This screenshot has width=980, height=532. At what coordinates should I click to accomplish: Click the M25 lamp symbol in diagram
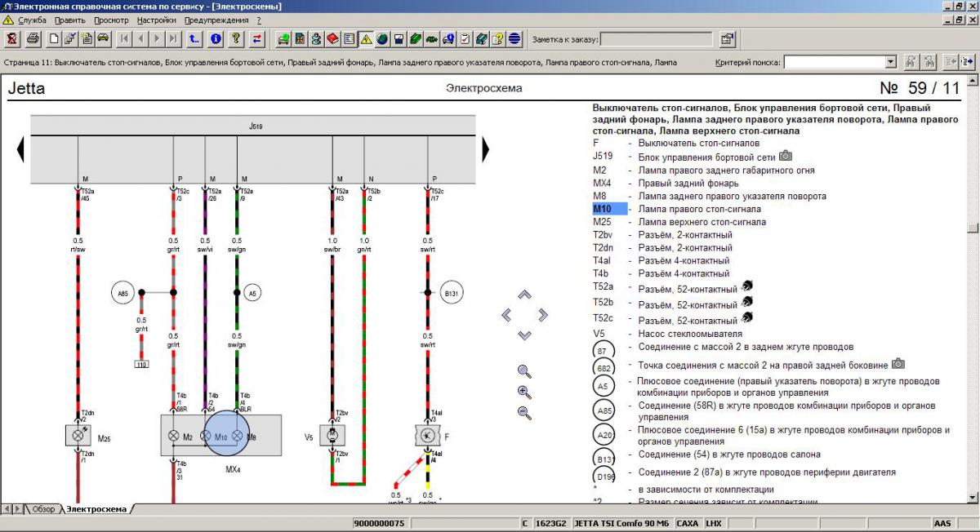pyautogui.click(x=78, y=436)
